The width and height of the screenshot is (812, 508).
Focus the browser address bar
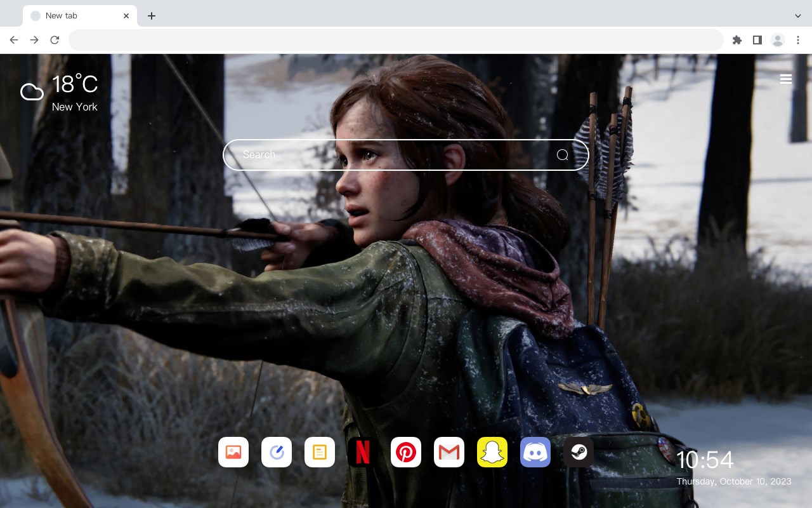click(x=396, y=40)
